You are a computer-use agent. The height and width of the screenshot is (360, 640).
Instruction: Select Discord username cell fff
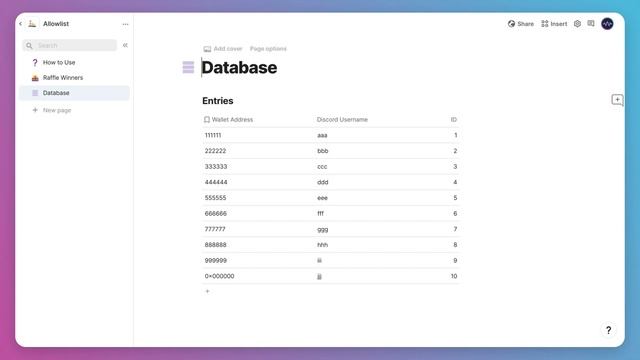(320, 213)
